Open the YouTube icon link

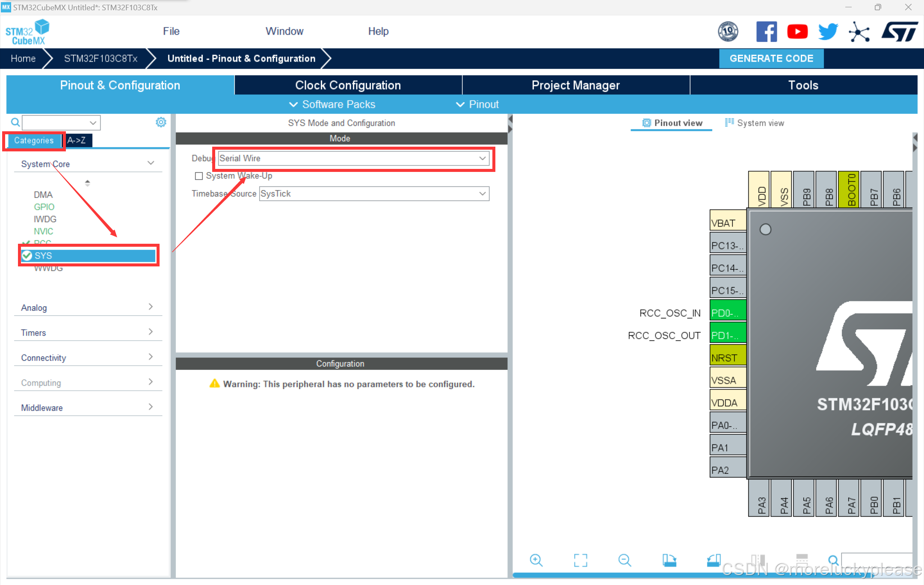click(x=797, y=32)
